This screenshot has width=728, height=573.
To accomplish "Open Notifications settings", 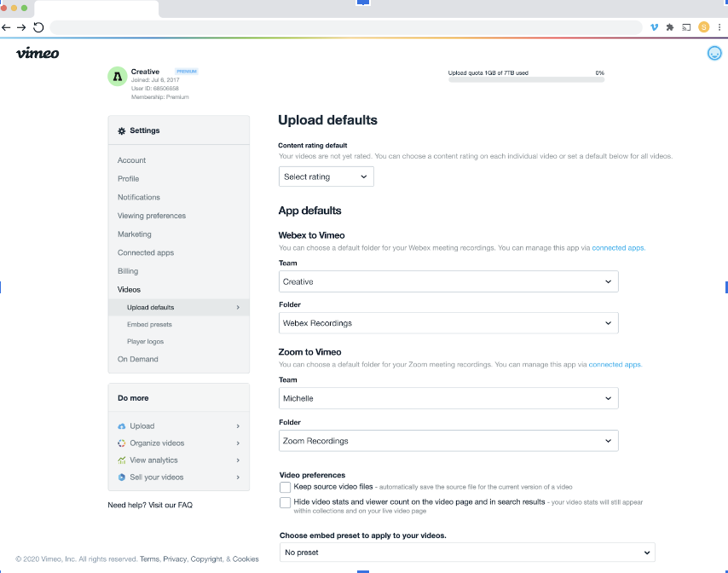I will click(x=139, y=197).
